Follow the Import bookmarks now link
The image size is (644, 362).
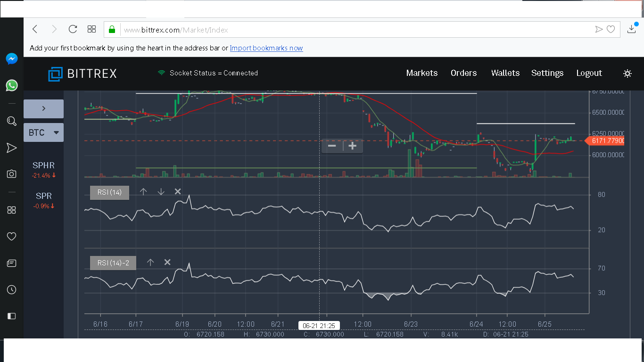tap(266, 48)
